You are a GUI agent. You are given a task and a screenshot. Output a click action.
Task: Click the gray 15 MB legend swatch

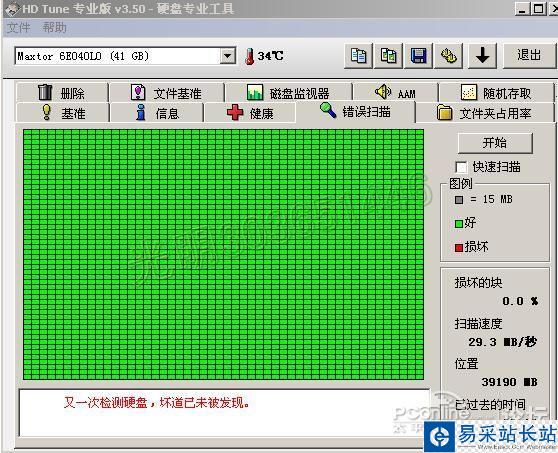[459, 200]
